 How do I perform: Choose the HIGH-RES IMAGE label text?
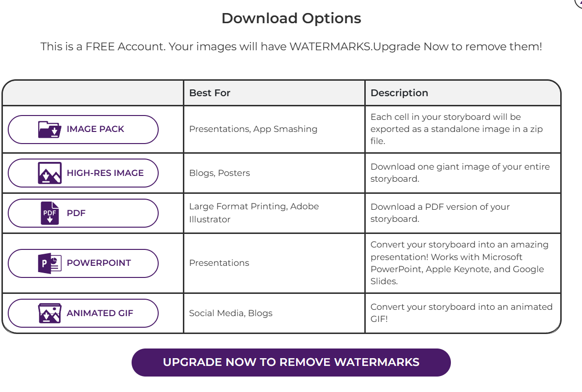(105, 173)
